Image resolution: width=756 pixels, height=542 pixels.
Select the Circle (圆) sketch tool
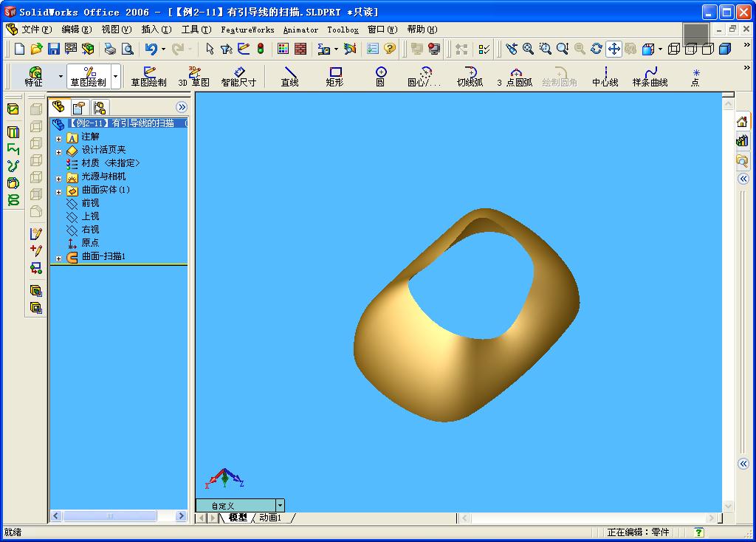coord(380,77)
